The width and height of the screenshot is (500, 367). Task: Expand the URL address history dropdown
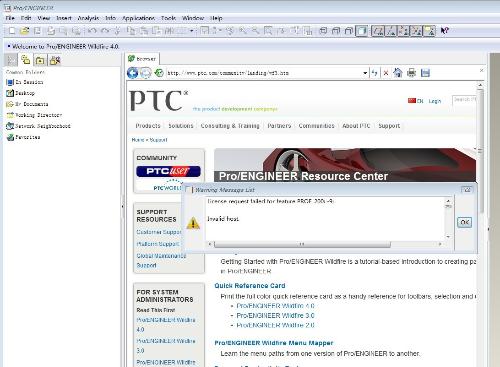pos(365,73)
